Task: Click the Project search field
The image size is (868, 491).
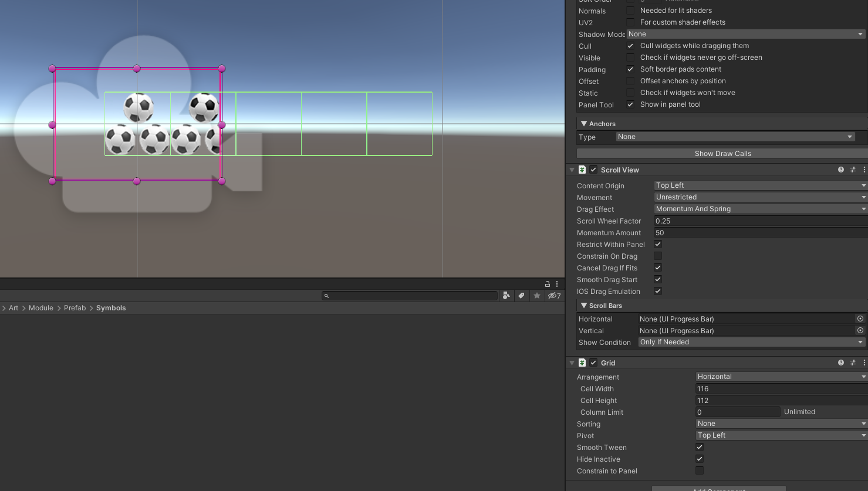Action: point(410,296)
